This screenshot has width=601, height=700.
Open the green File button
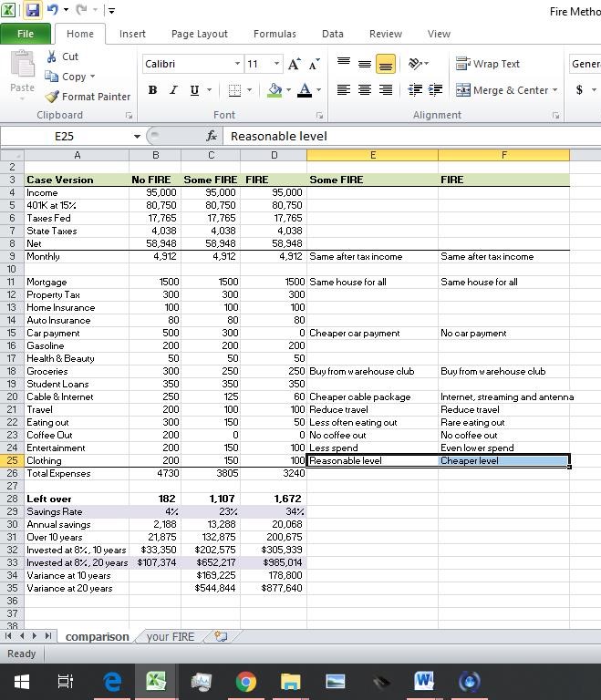coord(26,34)
